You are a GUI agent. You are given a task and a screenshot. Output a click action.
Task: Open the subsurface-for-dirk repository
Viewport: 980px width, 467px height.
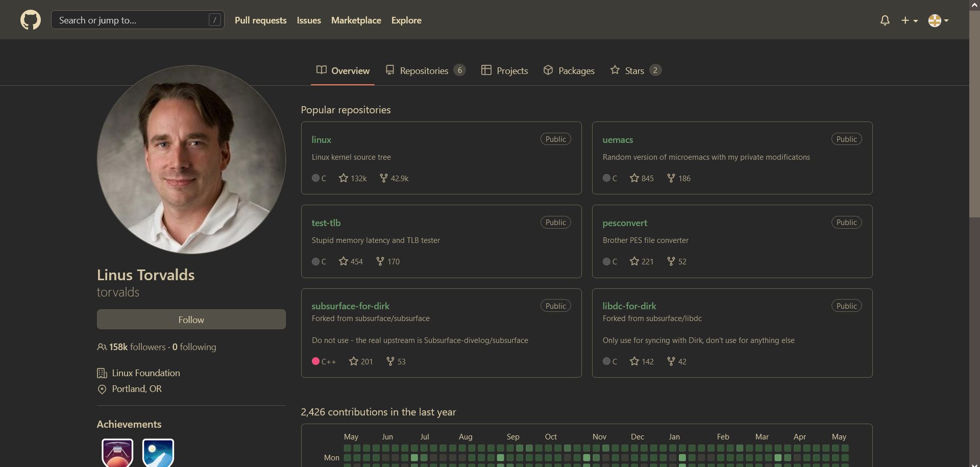point(350,306)
